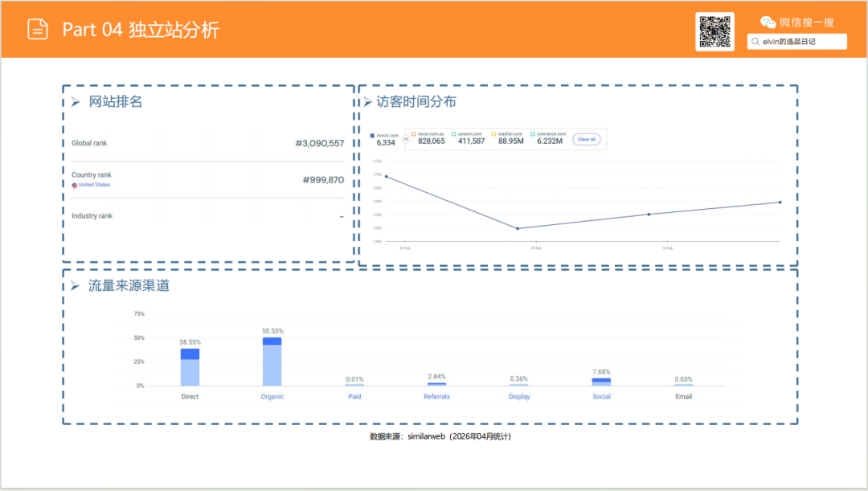This screenshot has width=868, height=491.
Task: Uncheck the ironck.com legend checkbox
Action: (372, 134)
